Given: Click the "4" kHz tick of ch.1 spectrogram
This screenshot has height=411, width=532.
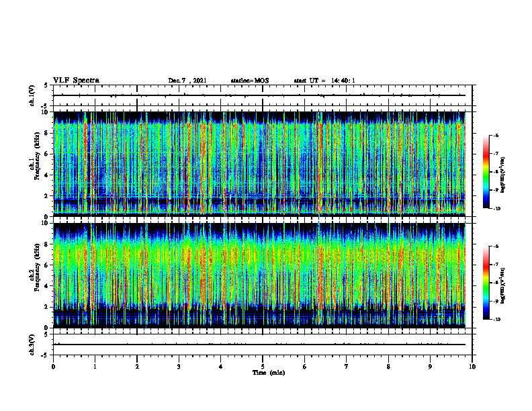Looking at the screenshot, I should [47, 175].
